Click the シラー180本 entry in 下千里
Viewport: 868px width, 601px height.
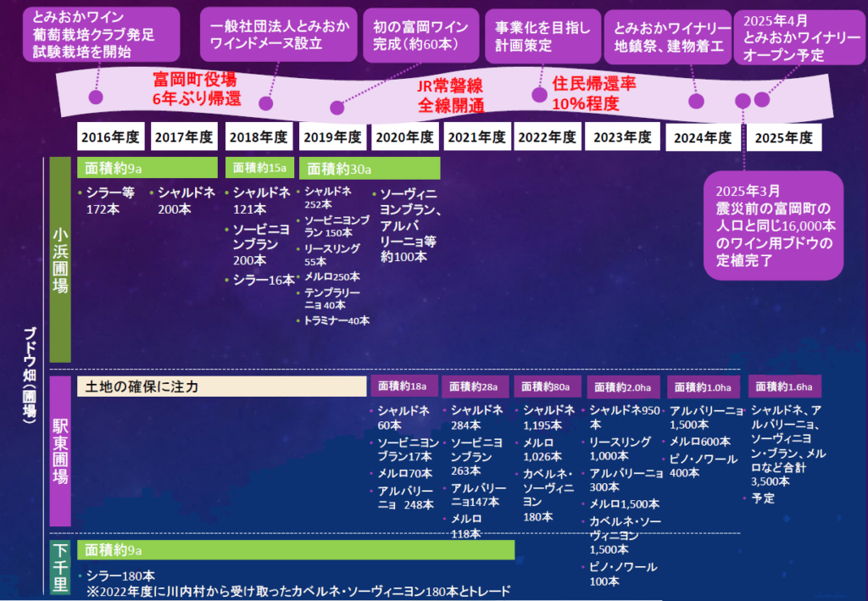[x=117, y=576]
